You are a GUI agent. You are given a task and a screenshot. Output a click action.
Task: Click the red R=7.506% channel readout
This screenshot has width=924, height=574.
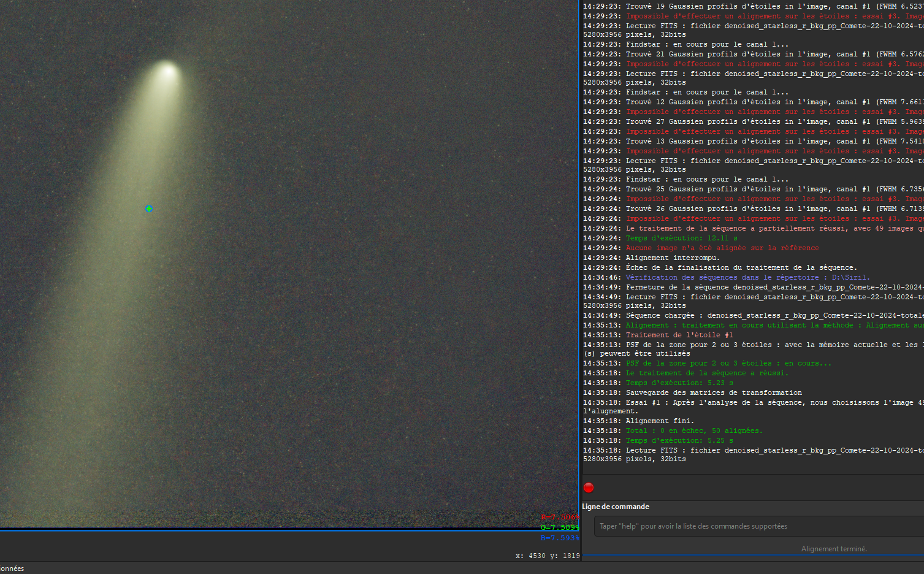(x=560, y=518)
